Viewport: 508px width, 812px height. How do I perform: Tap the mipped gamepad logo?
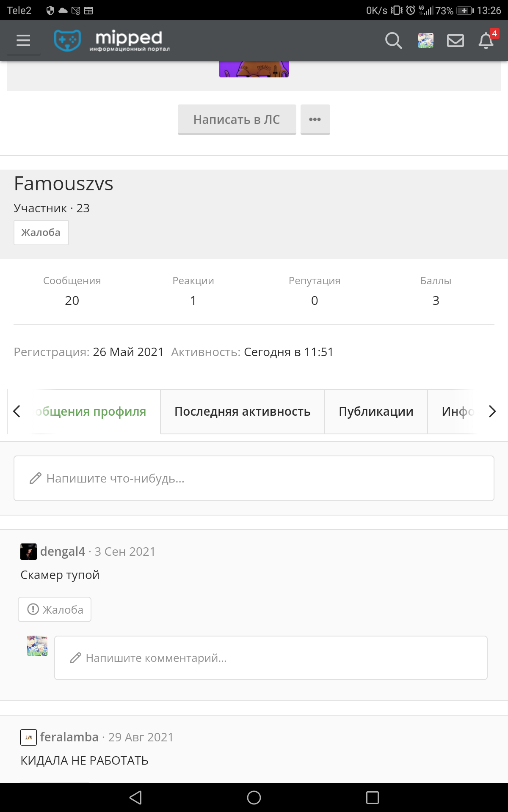pos(68,41)
